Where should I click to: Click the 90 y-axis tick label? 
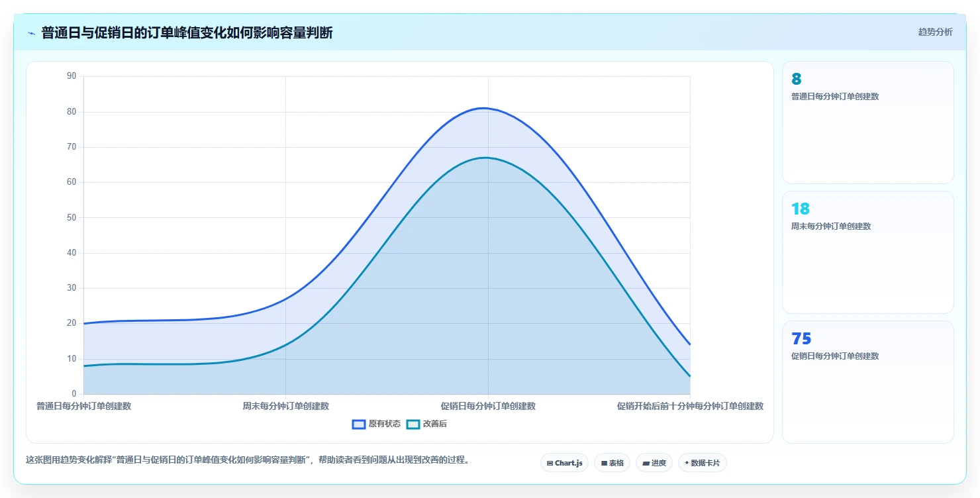tap(72, 76)
